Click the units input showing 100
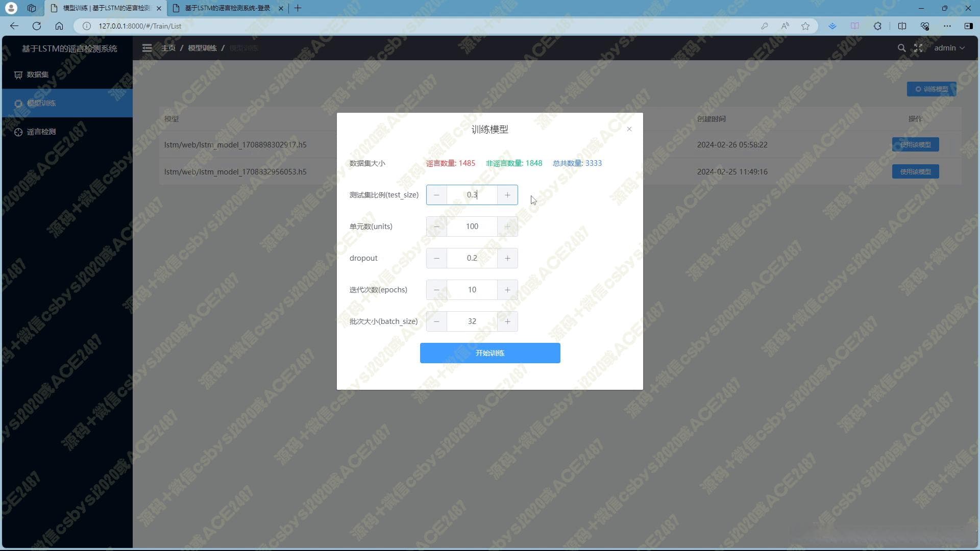Viewport: 980px width, 551px height. [x=472, y=227]
